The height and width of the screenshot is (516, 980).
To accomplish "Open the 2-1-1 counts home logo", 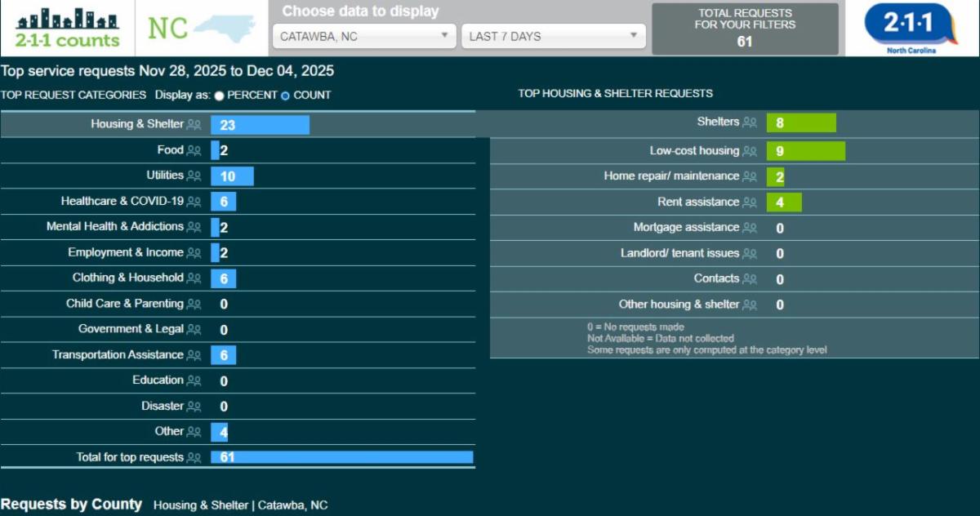I will [67, 29].
